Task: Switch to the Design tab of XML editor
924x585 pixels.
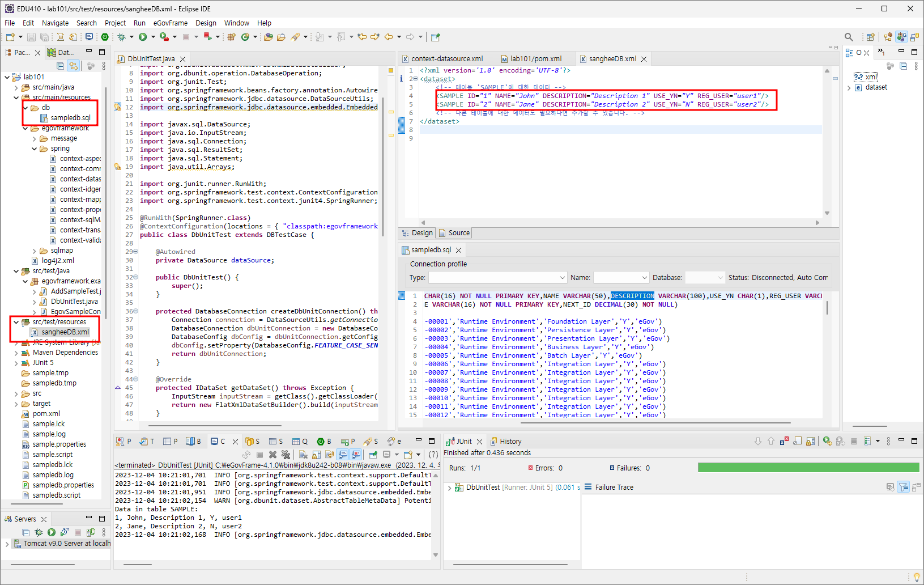Action: [417, 233]
